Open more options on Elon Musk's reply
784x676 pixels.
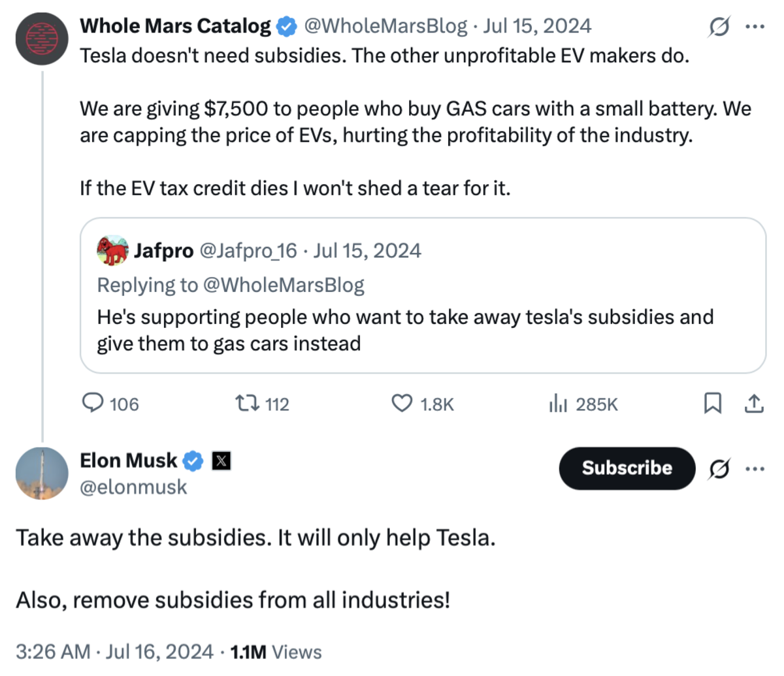[756, 468]
